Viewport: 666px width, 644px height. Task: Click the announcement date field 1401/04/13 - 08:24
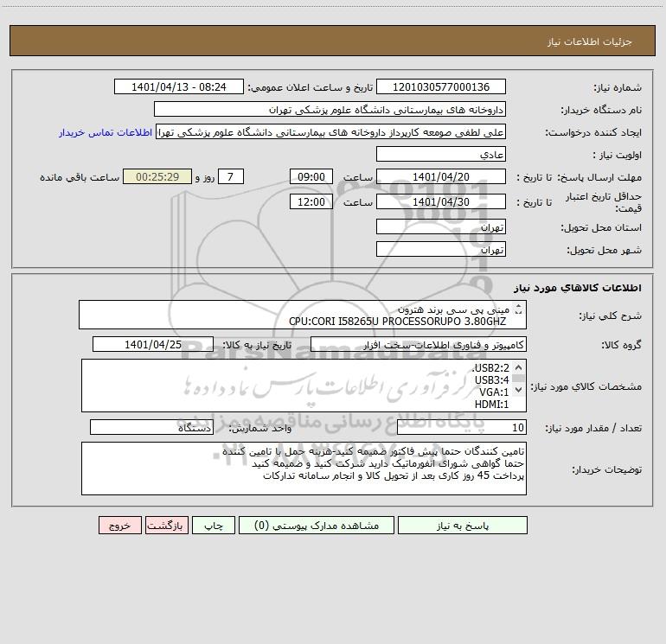[x=179, y=86]
